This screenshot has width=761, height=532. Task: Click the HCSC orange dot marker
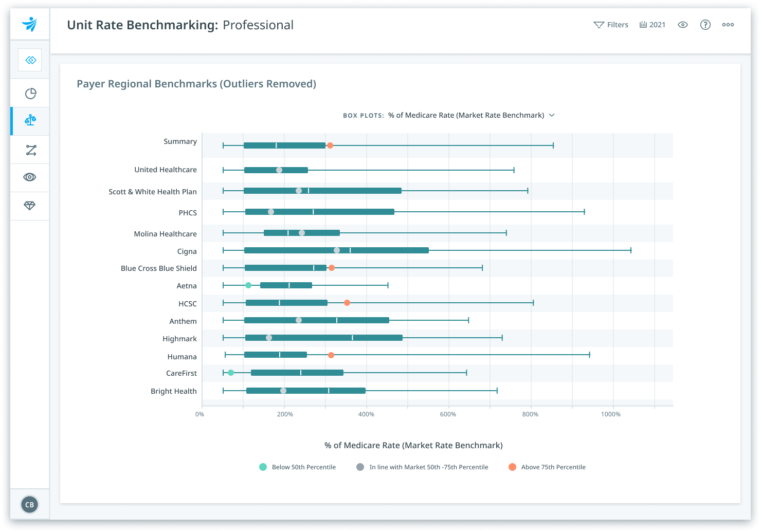tap(347, 303)
